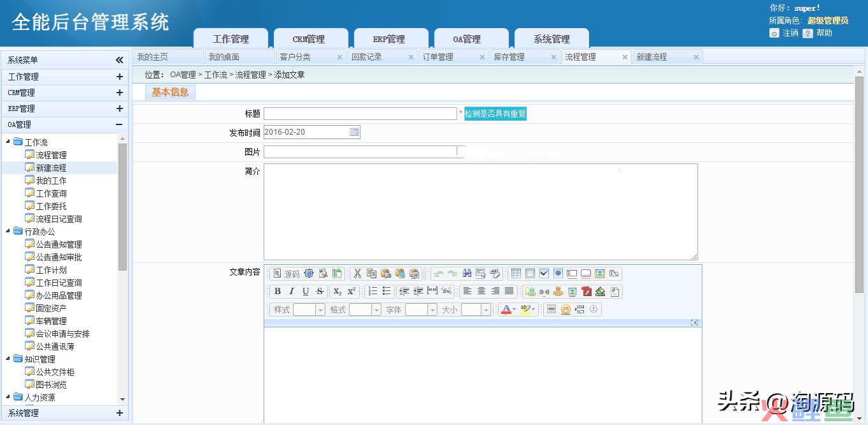Screen dimensions: 868x425
Task: Collapse the editor toolbar handle
Action: tap(694, 323)
